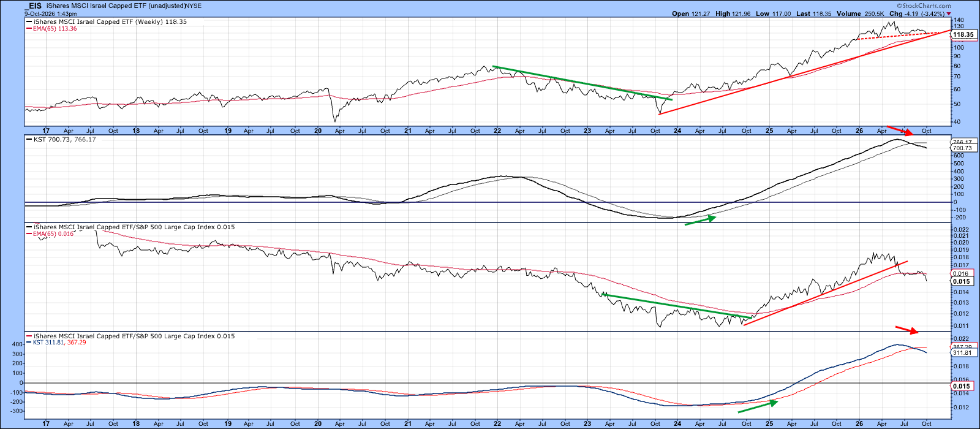Select the 'iShares MSCI Israel Capped ETF (unadjusted)' chart title
Image resolution: width=980 pixels, height=429 pixels.
[115, 6]
